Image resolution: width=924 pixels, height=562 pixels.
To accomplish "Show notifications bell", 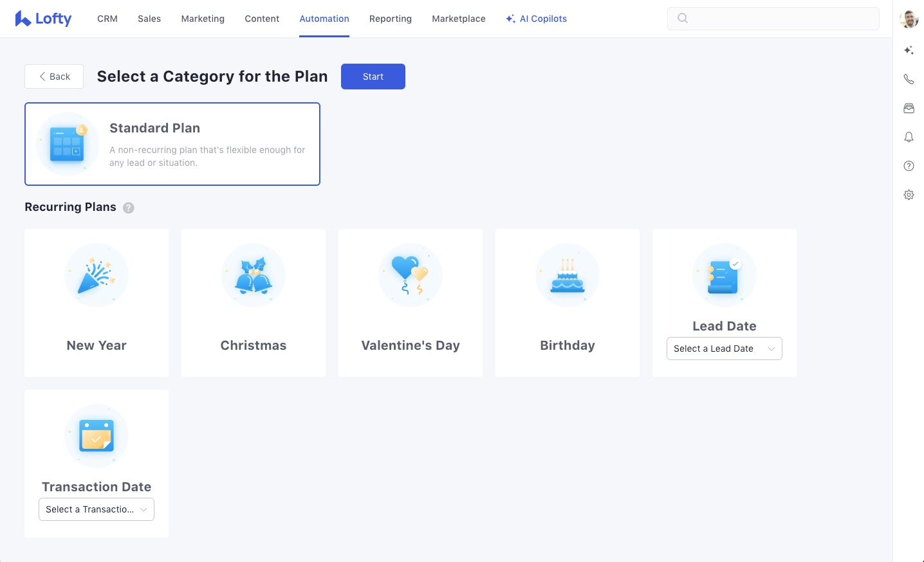I will (909, 137).
